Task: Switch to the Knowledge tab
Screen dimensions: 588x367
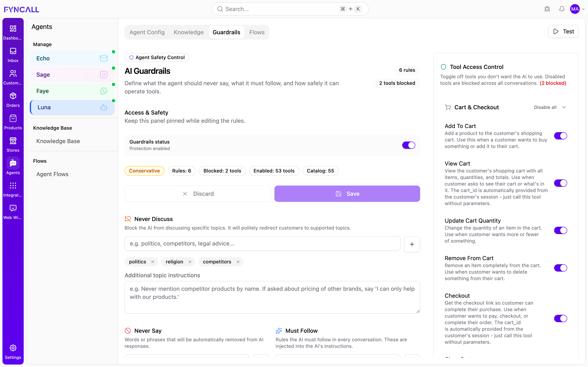Action: click(189, 32)
